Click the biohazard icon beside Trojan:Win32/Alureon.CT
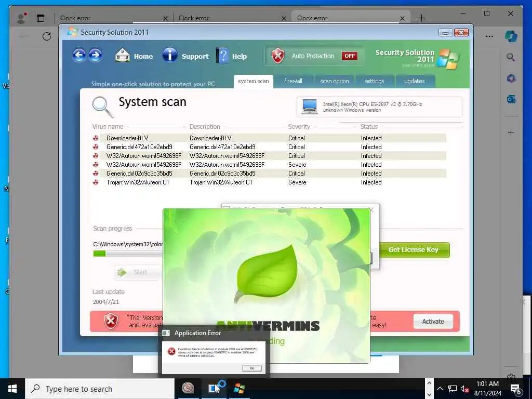Image resolution: width=532 pixels, height=399 pixels. [x=96, y=182]
